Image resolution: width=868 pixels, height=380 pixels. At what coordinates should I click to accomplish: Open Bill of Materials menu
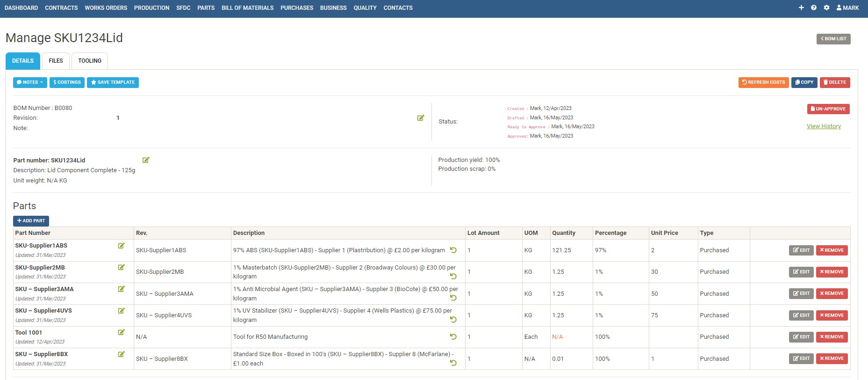247,7
